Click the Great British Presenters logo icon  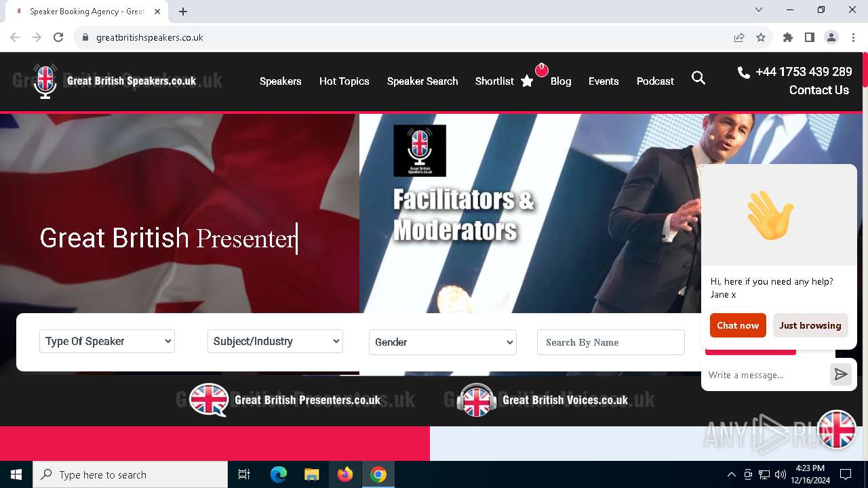208,400
